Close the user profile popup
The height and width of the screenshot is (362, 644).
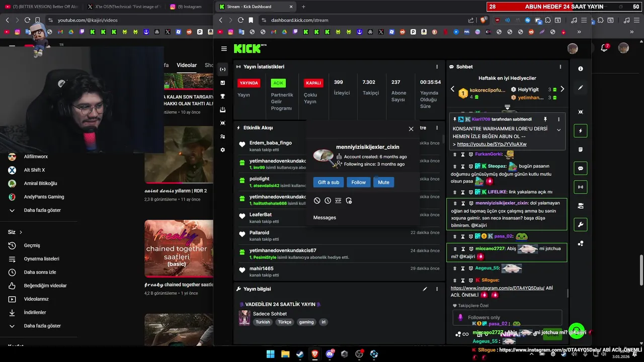[x=411, y=129]
